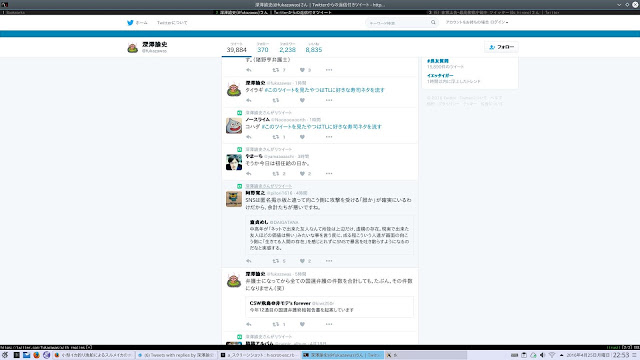Retweet the 弁護士になってから tweet
The height and width of the screenshot is (360, 640).
tap(276, 324)
